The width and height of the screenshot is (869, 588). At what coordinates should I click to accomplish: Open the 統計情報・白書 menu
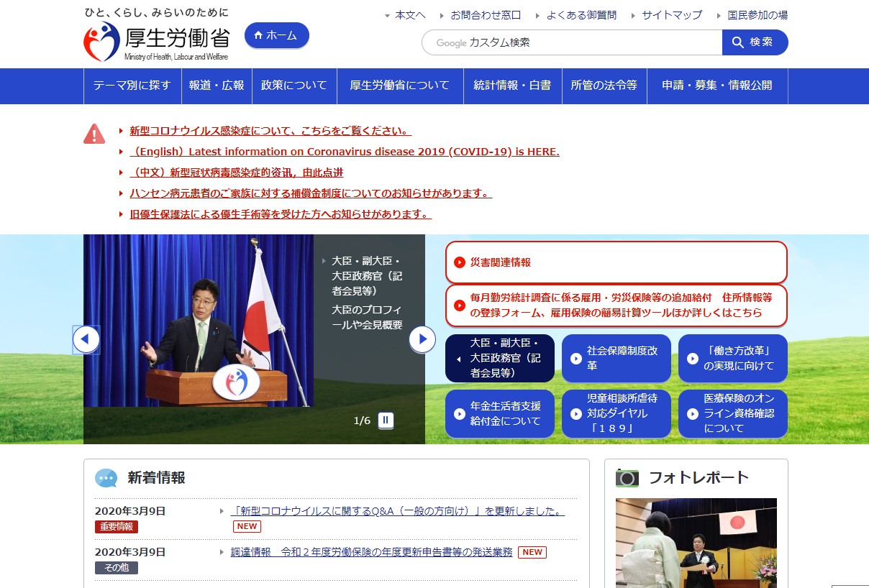(x=512, y=86)
